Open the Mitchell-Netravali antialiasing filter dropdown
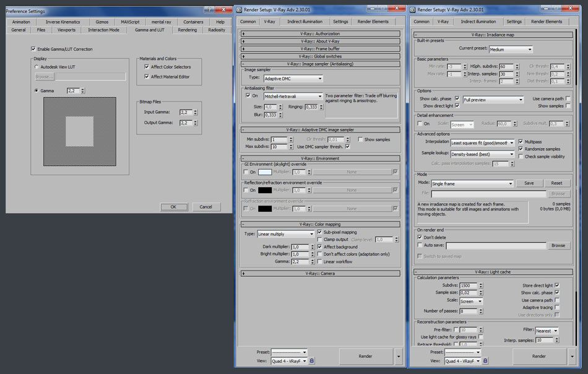The height and width of the screenshot is (374, 588). [293, 97]
